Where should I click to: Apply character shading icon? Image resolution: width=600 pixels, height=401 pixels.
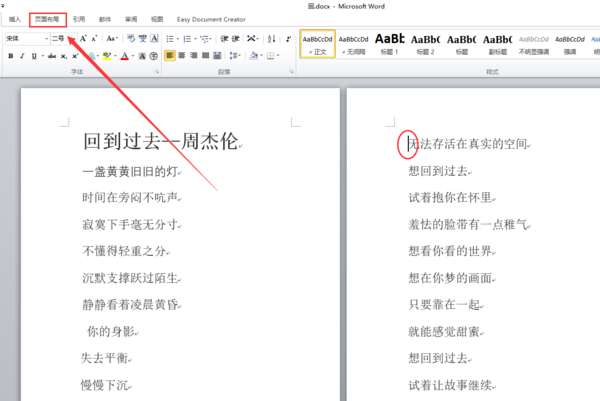(142, 56)
